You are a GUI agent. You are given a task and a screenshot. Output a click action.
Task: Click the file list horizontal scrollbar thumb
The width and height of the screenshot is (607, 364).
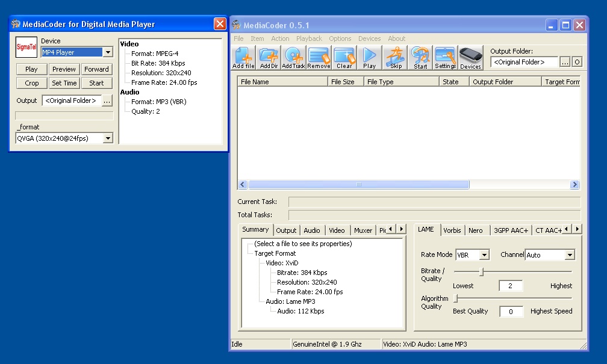pyautogui.click(x=359, y=185)
